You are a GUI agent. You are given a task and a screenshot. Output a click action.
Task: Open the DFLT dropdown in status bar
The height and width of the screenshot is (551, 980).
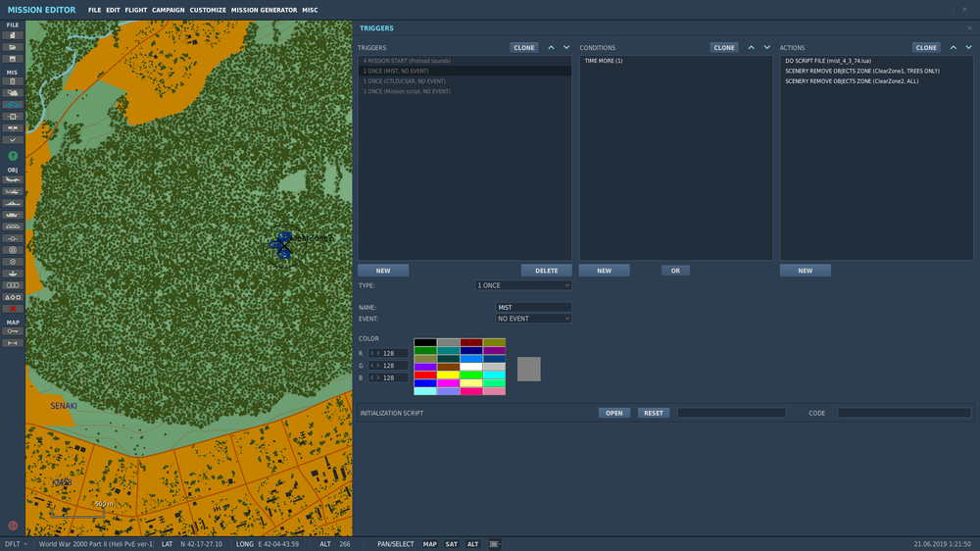[x=17, y=544]
